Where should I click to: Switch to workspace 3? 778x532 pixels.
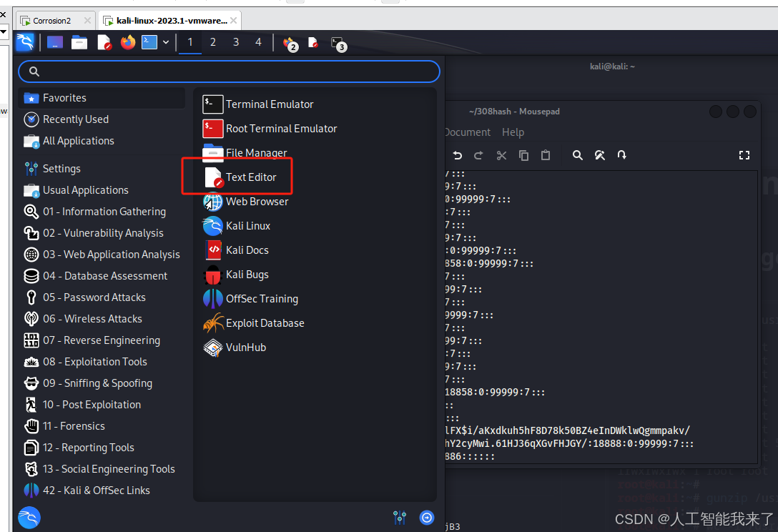236,43
